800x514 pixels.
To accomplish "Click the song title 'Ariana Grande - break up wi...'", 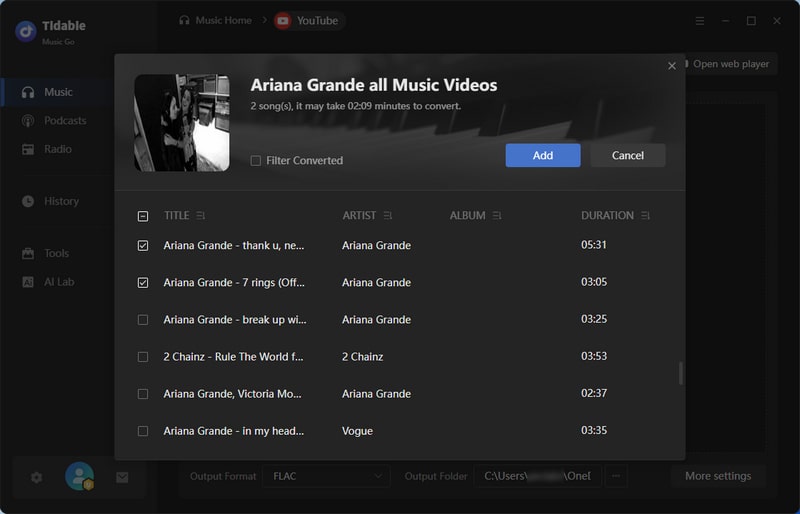I will (x=235, y=320).
